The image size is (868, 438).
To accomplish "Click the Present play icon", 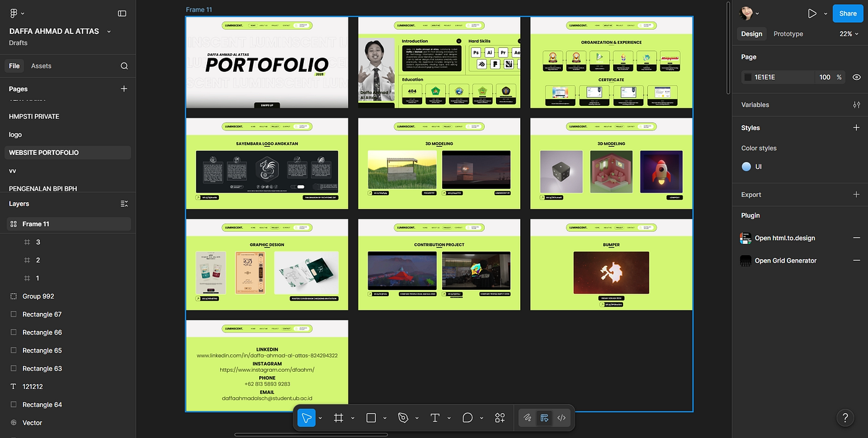I will click(x=812, y=13).
